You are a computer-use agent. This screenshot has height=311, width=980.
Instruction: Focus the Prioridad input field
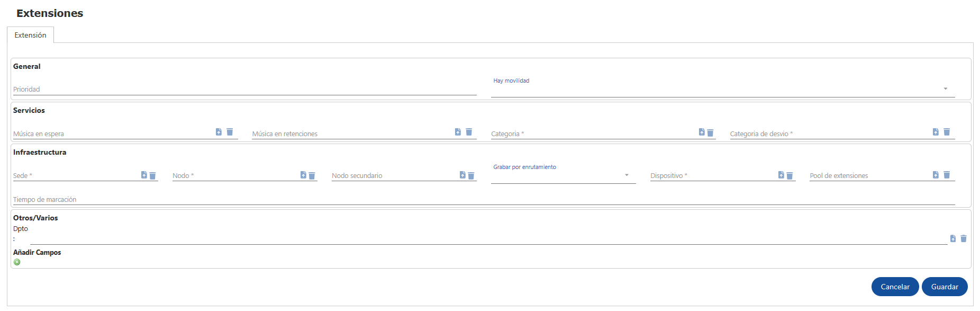pyautogui.click(x=244, y=90)
